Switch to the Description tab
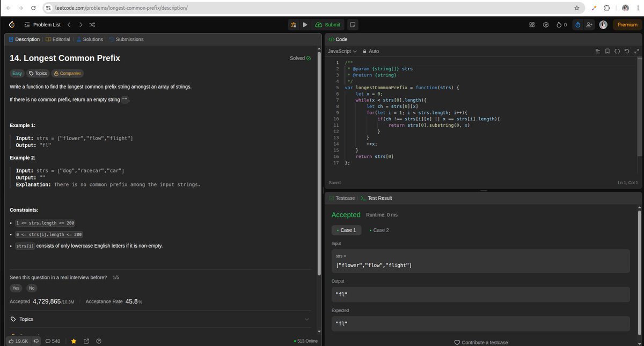The height and width of the screenshot is (346, 644). (24, 39)
